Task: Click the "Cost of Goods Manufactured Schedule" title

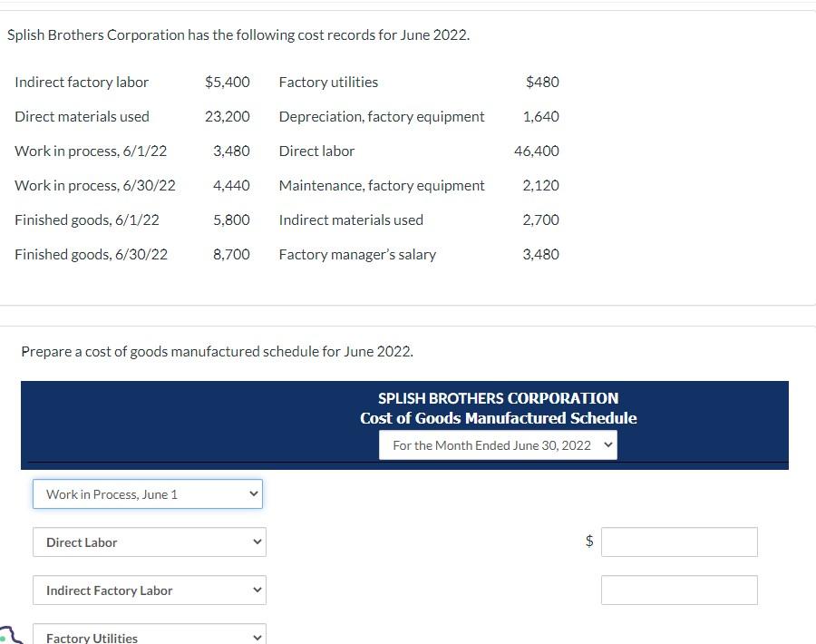Action: point(497,418)
